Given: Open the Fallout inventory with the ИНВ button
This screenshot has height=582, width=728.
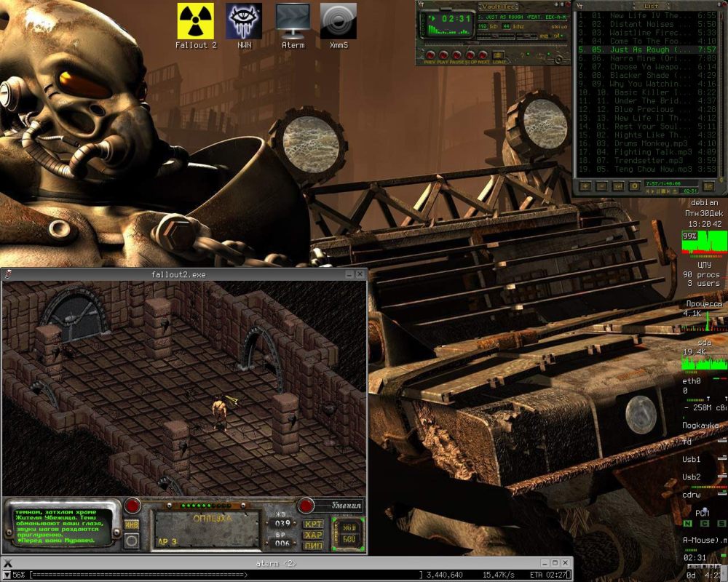Looking at the screenshot, I should click(132, 525).
